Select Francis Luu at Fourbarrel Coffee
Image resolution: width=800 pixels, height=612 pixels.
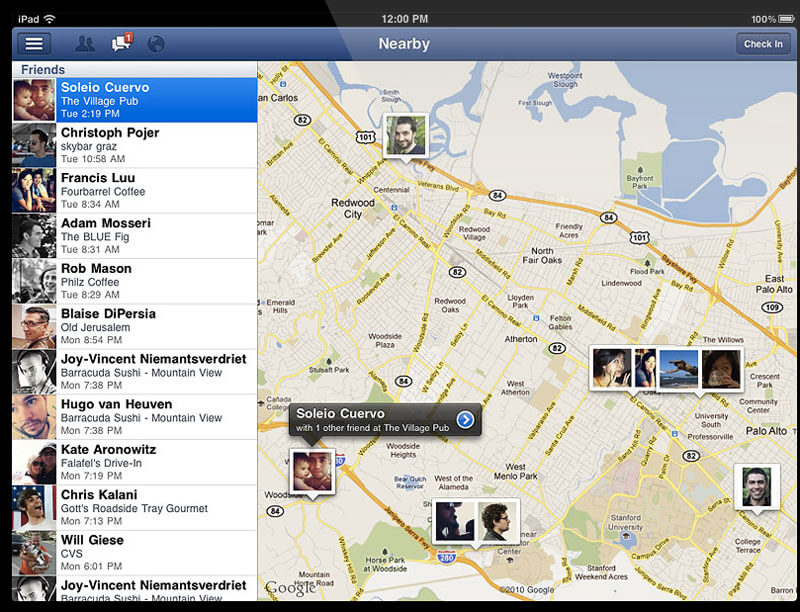point(135,191)
